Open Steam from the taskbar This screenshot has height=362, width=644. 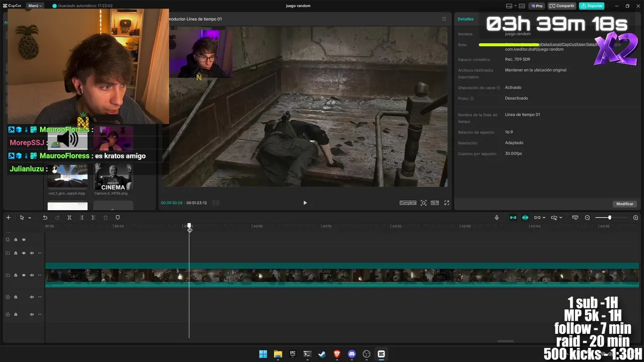322,354
